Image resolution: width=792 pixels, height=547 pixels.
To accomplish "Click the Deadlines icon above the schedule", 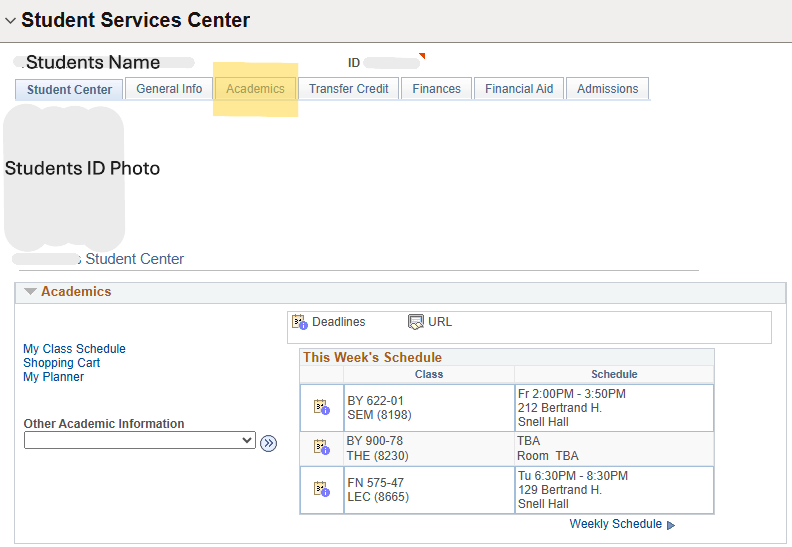I will (x=299, y=322).
